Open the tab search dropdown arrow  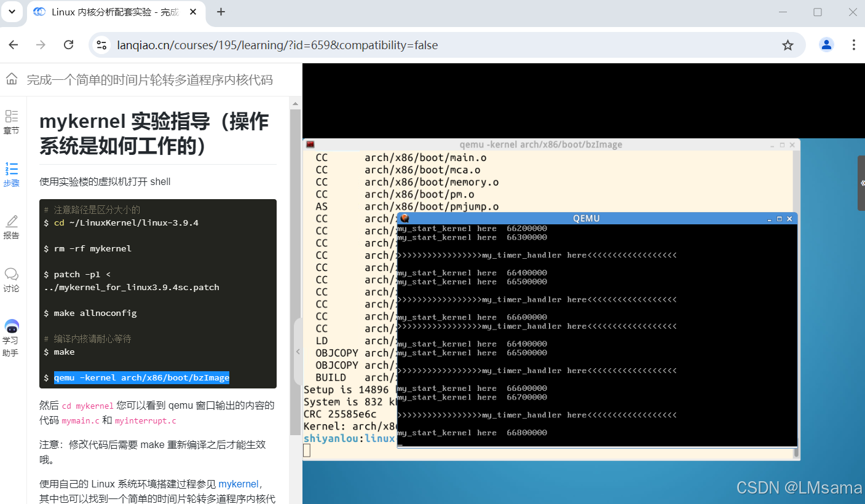12,12
